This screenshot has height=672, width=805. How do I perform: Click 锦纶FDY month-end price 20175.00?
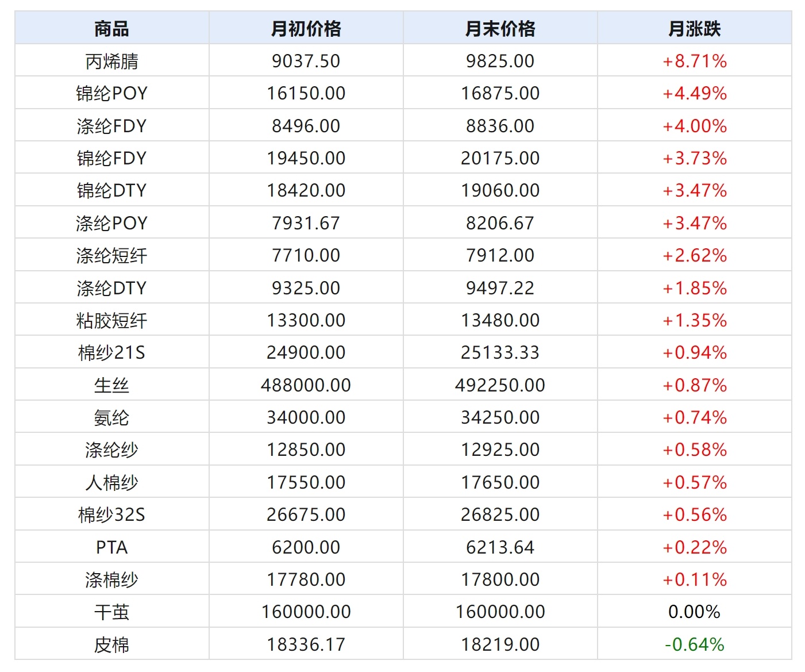[500, 158]
